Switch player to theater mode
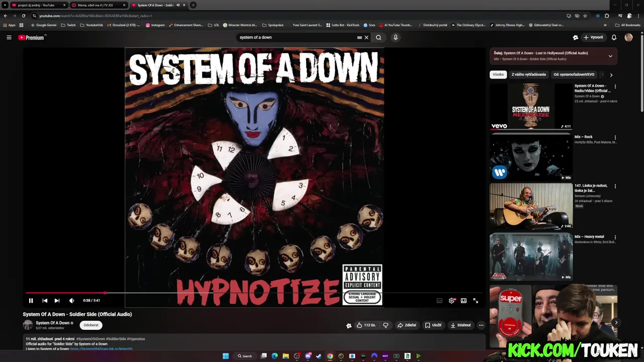This screenshot has height=362, width=644. tap(463, 301)
